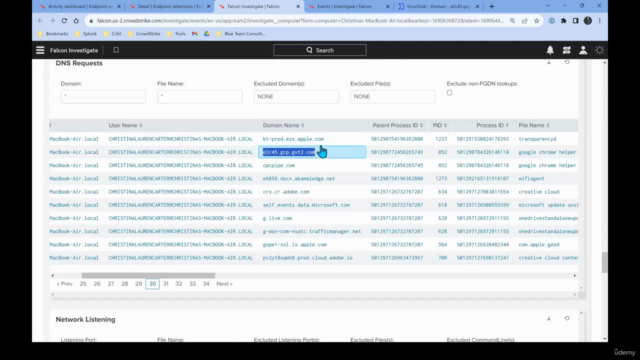The width and height of the screenshot is (640, 360).
Task: Open a new browser tab
Action: point(491,7)
